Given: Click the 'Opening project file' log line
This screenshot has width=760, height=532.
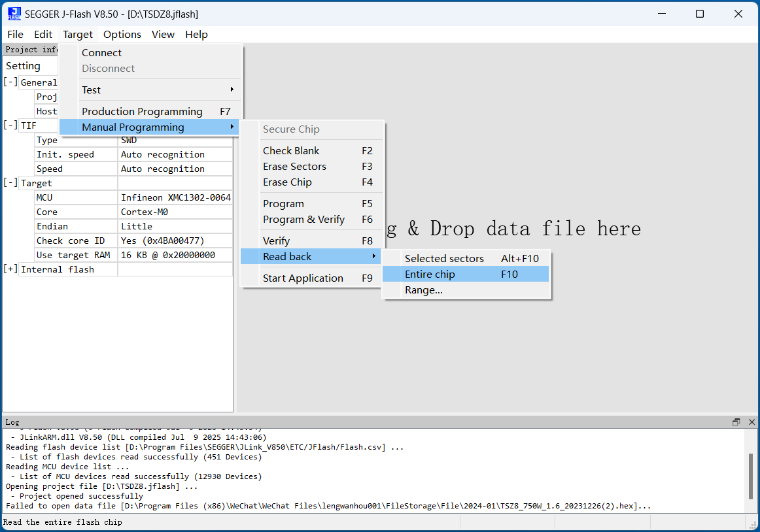Looking at the screenshot, I should (x=102, y=486).
